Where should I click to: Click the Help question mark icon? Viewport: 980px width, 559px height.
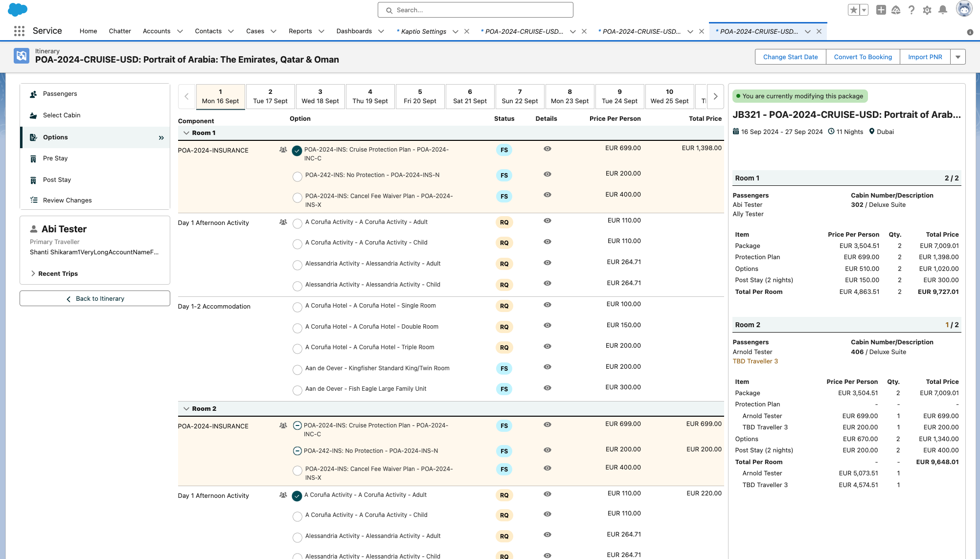(912, 10)
